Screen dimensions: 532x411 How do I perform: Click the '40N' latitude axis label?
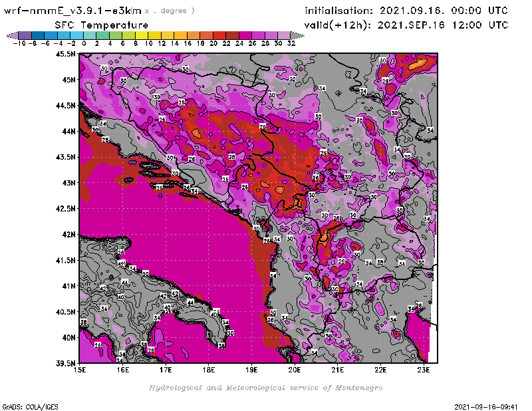coord(68,338)
